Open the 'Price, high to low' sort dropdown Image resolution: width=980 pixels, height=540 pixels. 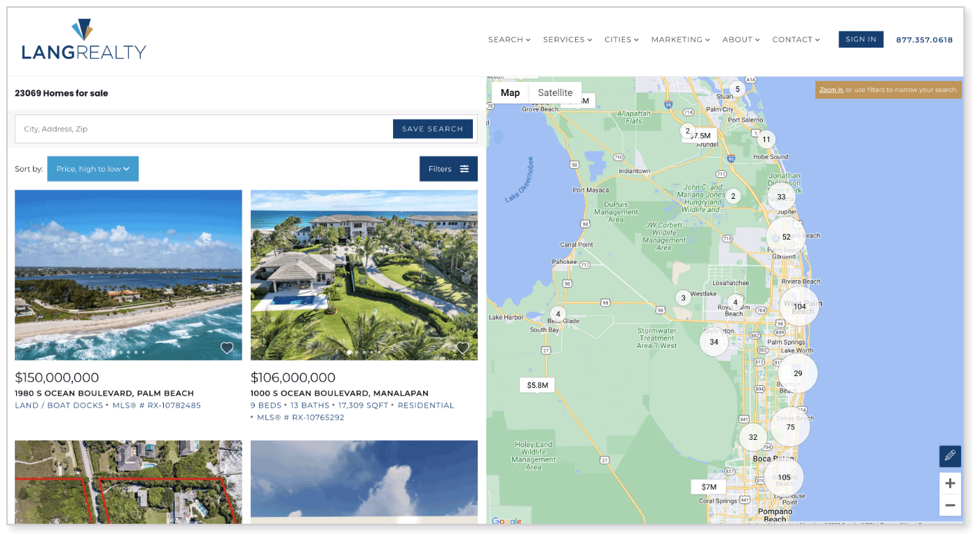pos(92,169)
